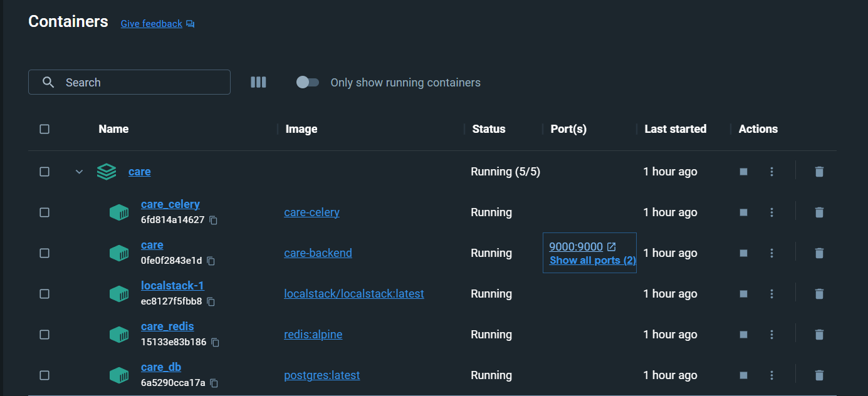Open the column customization icon near search

pos(258,82)
